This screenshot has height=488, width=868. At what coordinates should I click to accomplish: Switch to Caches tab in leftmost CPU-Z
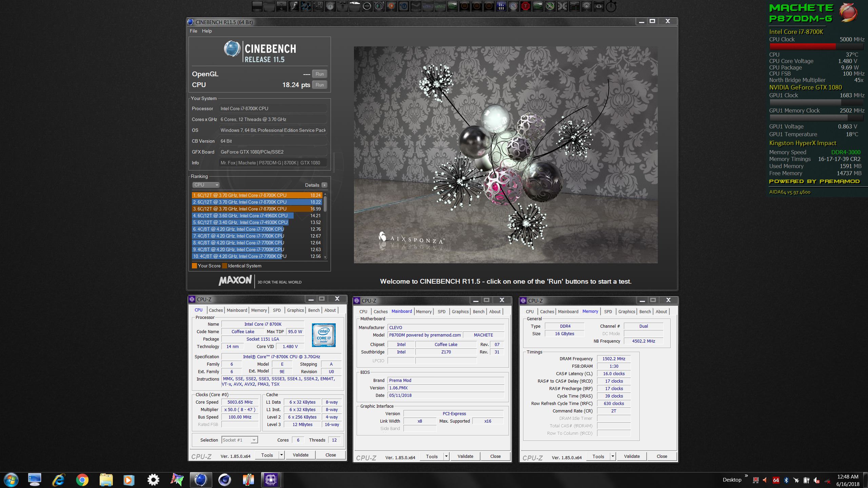pos(216,310)
